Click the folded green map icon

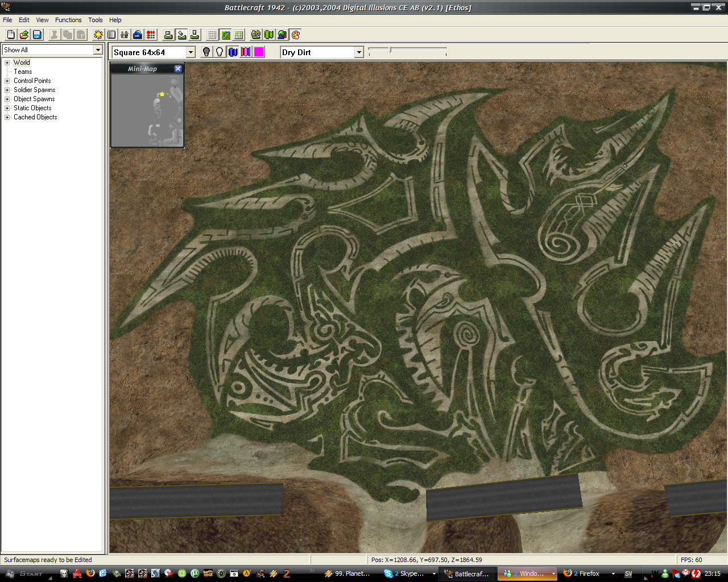click(269, 35)
